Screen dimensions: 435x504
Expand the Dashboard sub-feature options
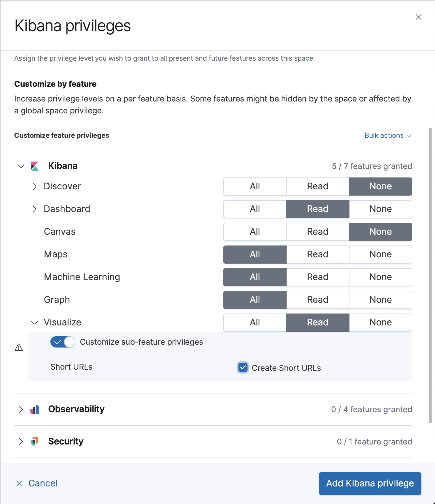click(35, 209)
